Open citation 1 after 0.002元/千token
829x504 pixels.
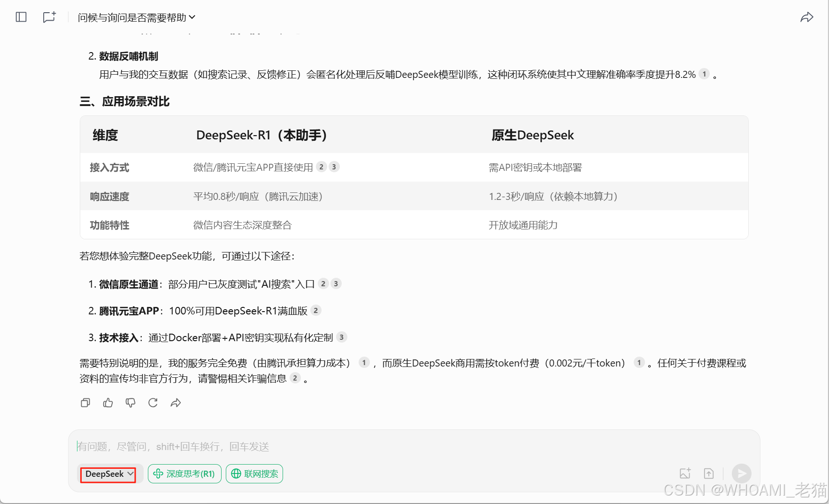(639, 363)
